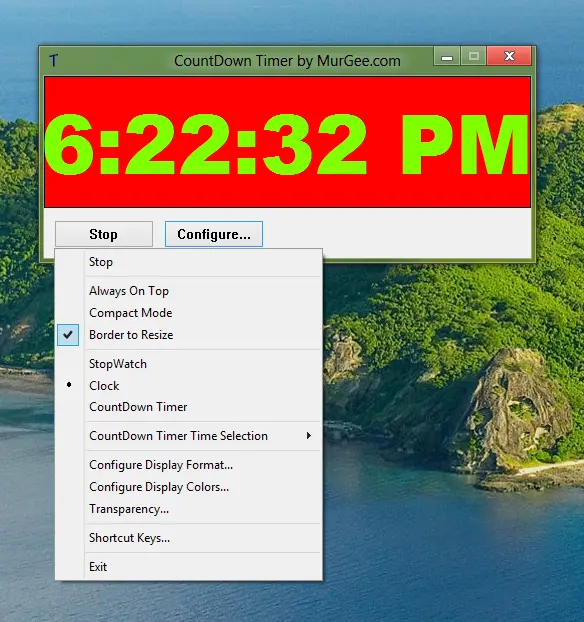Image resolution: width=584 pixels, height=622 pixels.
Task: Select the Clock mode entry
Action: coord(188,386)
